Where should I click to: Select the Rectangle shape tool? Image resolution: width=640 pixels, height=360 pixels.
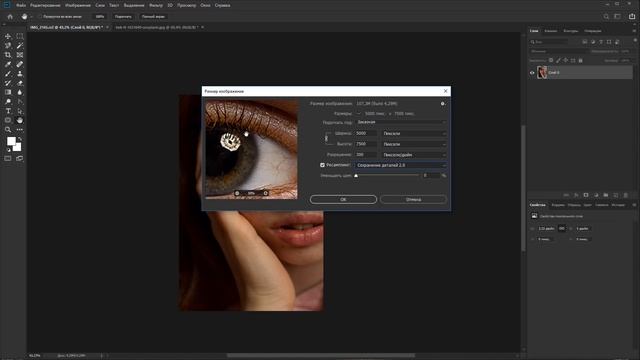(x=8, y=120)
